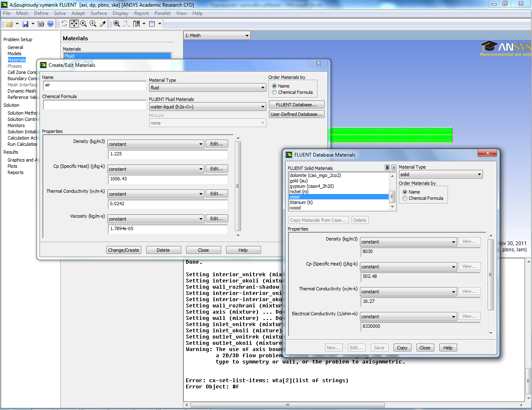Screen dimensions: 532x410
Task: Select titanium (ti) in Solid Materials list
Action: pos(339,202)
